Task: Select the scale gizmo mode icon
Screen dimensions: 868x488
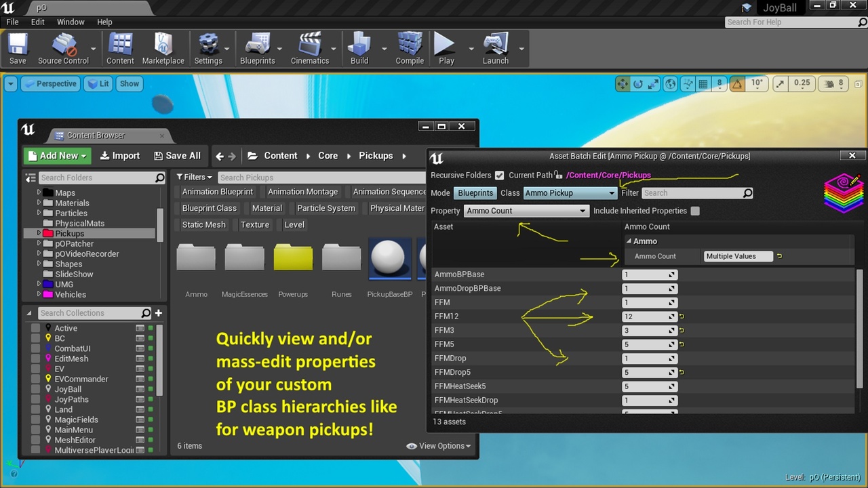Action: tap(653, 84)
